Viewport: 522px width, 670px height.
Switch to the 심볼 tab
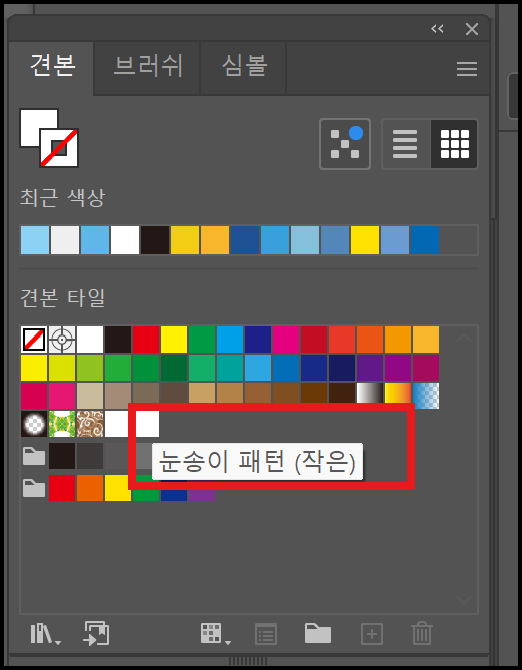tap(244, 66)
